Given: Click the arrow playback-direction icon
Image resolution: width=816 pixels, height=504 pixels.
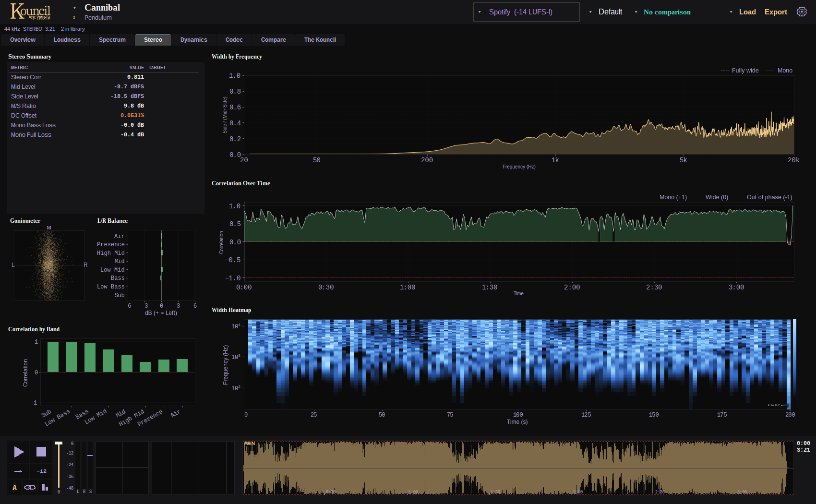Looking at the screenshot, I should (x=18, y=471).
